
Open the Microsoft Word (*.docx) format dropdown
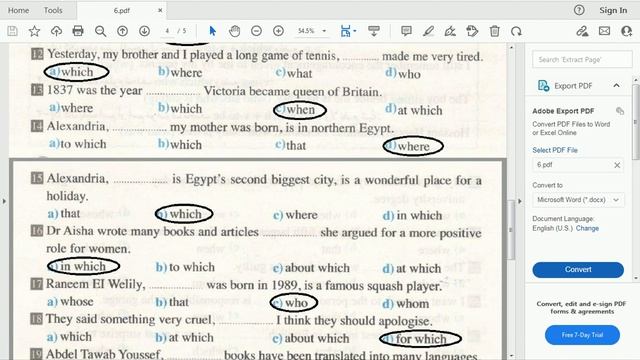(x=578, y=200)
